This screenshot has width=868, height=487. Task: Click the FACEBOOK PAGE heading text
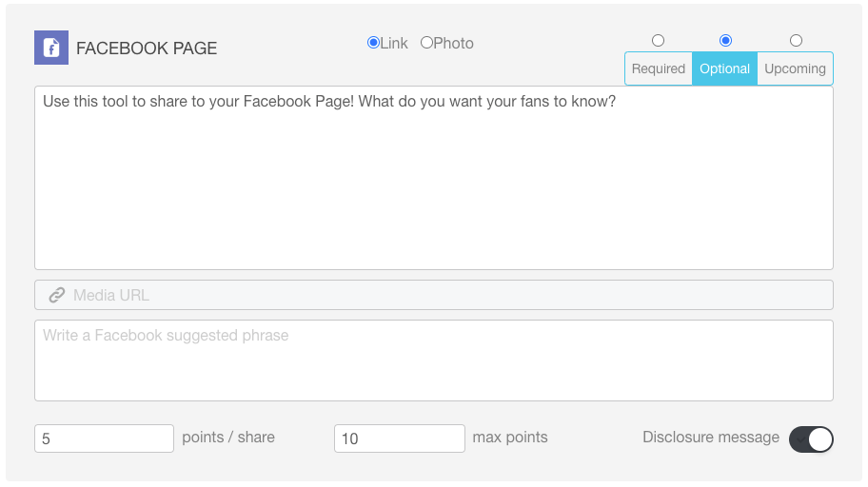click(x=147, y=49)
